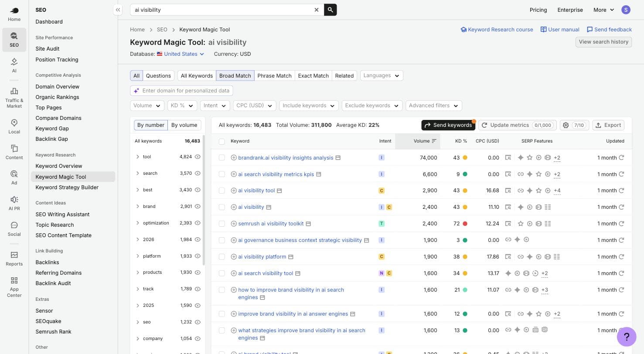Viewport: 644px width, 354px height.
Task: Open table settings gear showing 7/10
Action: pyautogui.click(x=575, y=125)
